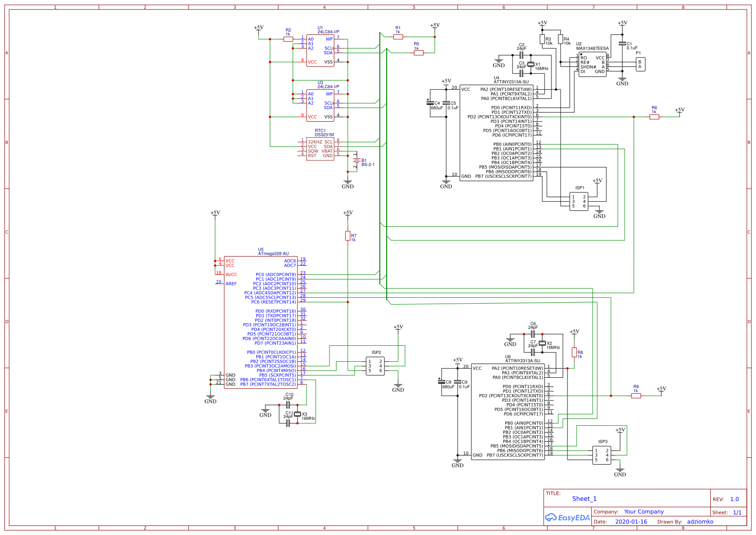The height and width of the screenshot is (535, 756).
Task: Select the ISP2 programming header symbol
Action: click(x=375, y=366)
